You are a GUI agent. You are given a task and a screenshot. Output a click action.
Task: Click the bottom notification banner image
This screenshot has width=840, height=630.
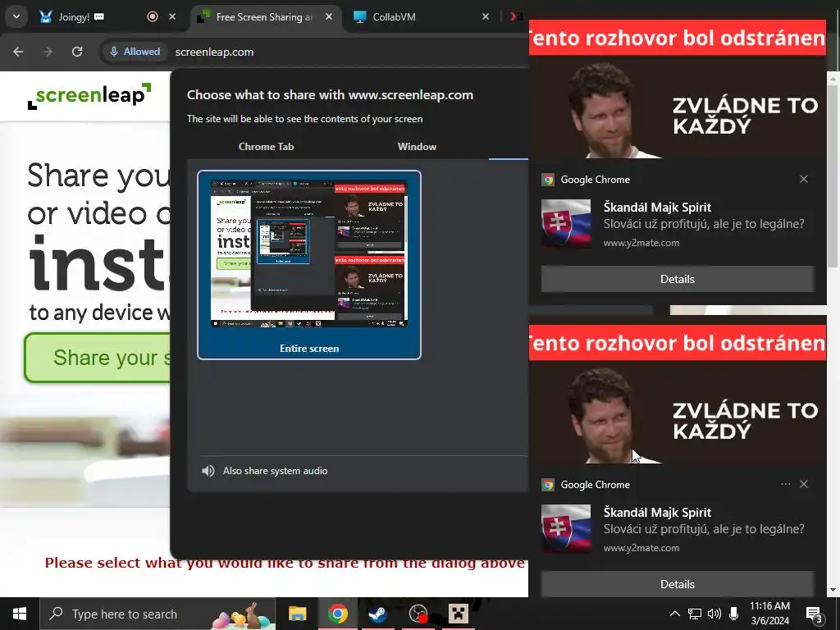coord(677,395)
